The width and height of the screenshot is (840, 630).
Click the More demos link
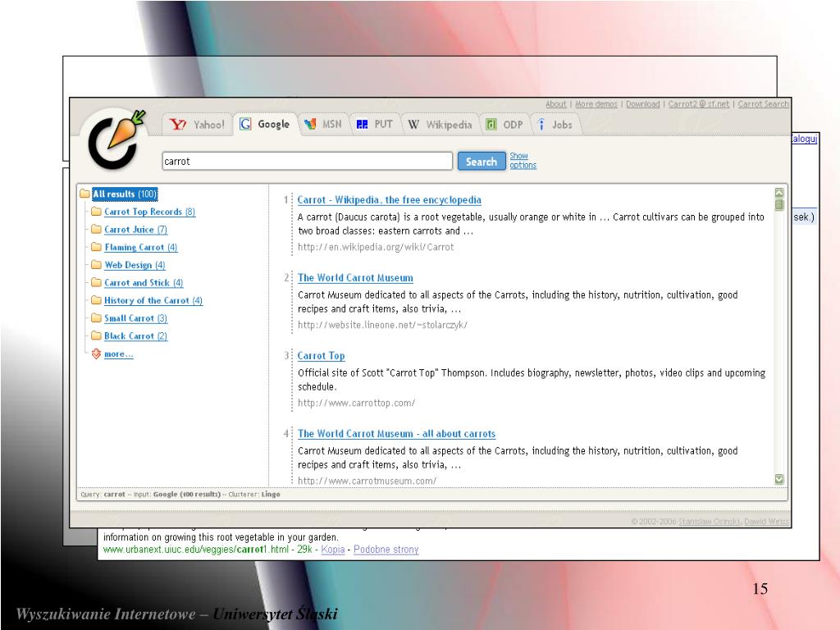click(x=596, y=104)
